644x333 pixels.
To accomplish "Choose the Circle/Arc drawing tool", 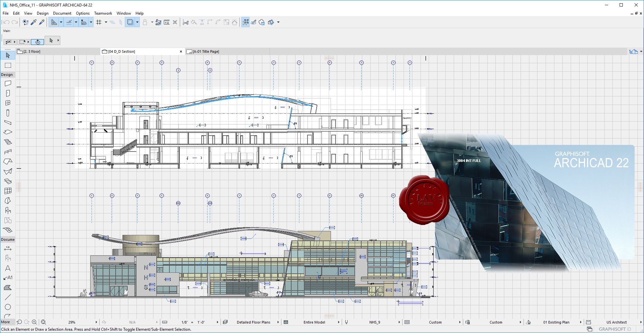I will click(x=8, y=307).
